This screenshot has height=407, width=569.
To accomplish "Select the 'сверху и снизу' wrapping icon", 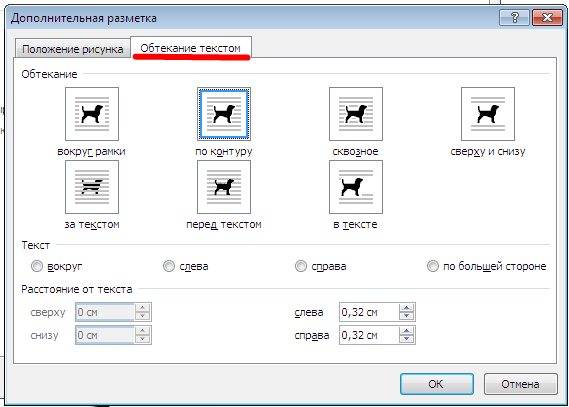I will [488, 114].
